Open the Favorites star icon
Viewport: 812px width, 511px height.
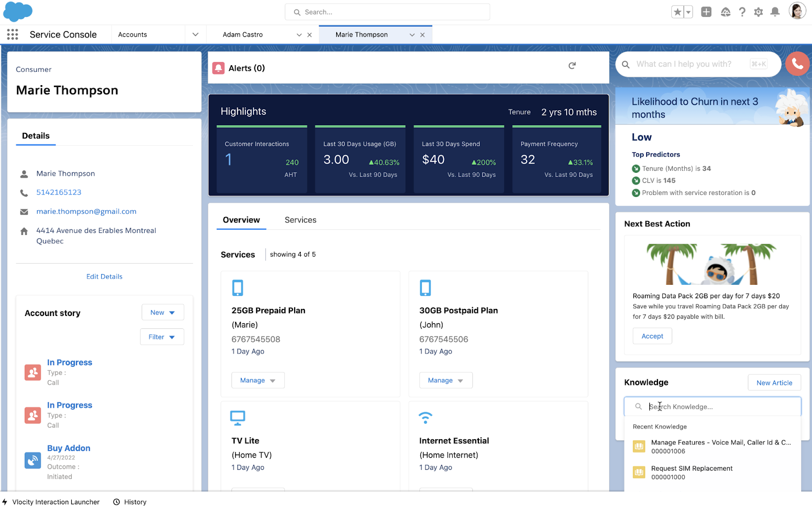pos(678,12)
